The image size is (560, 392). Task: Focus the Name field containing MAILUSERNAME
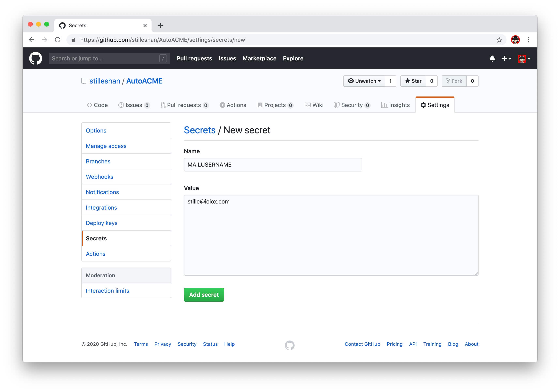(x=273, y=165)
